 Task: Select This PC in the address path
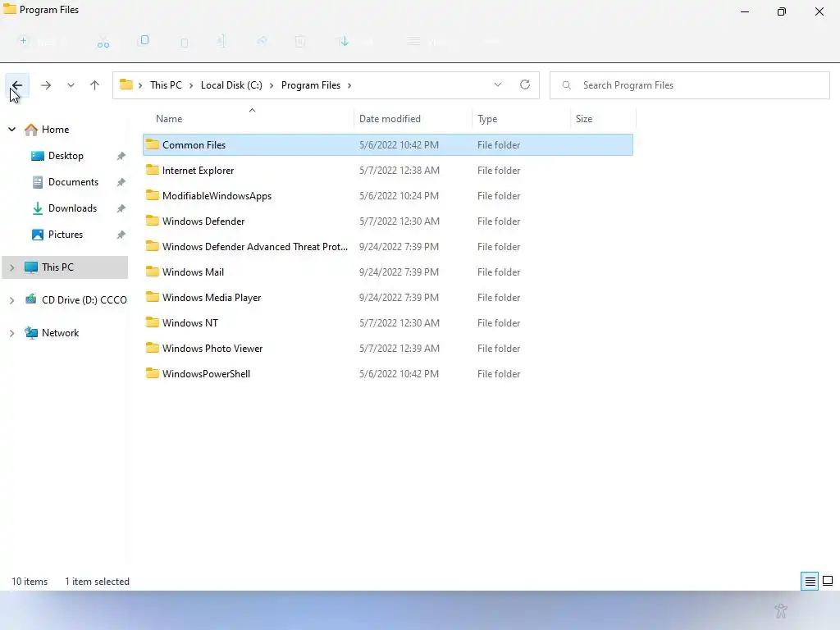click(166, 85)
